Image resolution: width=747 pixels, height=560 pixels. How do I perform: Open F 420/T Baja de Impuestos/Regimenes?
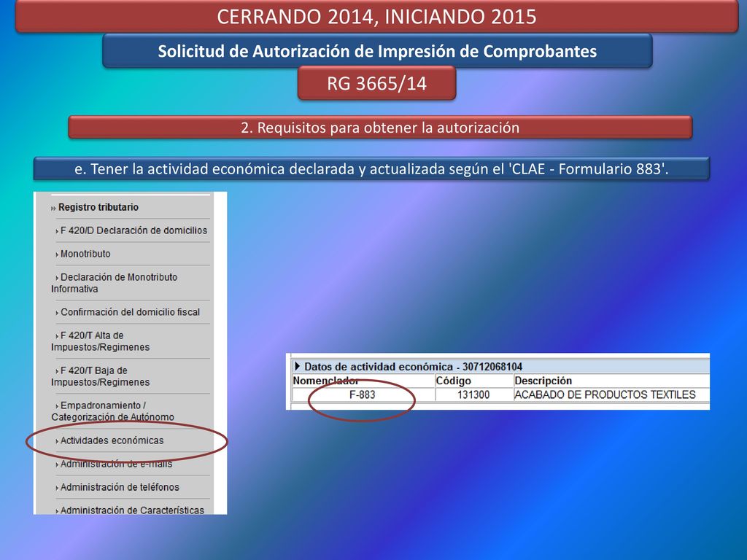pyautogui.click(x=101, y=376)
